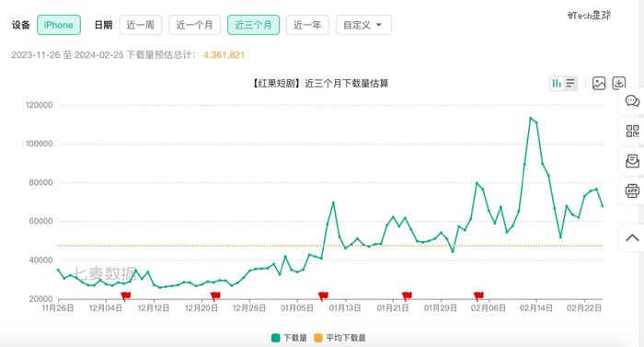Save chart as image icon
The image size is (644, 347).
tap(599, 84)
